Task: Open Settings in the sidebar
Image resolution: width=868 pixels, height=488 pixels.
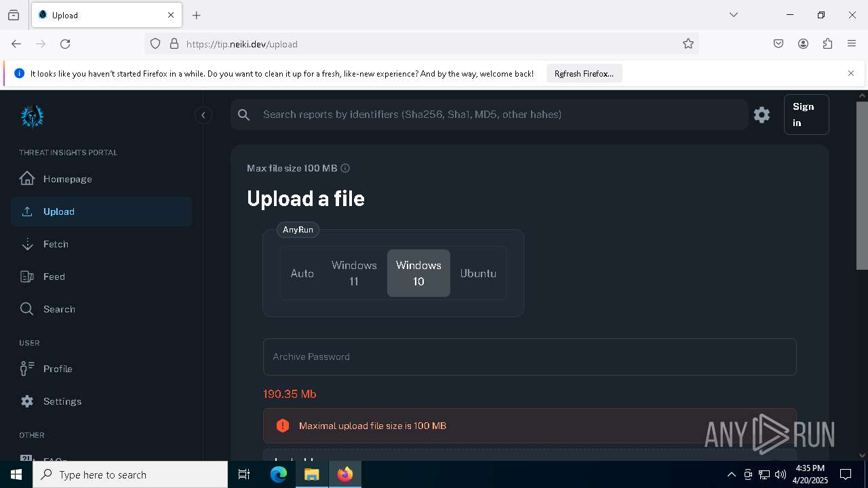Action: (x=101, y=401)
